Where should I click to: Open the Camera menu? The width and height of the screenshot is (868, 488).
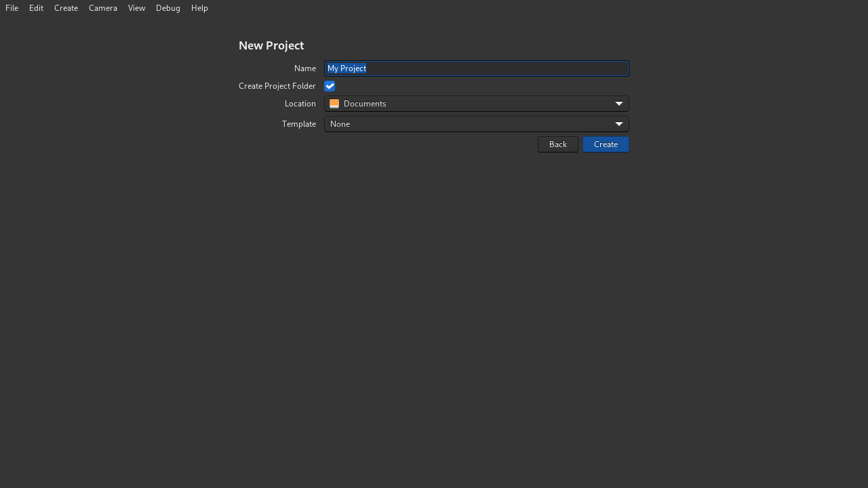point(102,7)
